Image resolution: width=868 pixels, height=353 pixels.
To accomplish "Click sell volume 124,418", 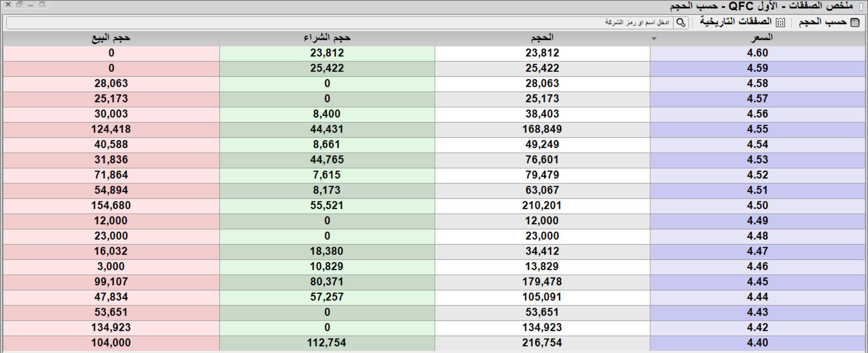I will [111, 130].
